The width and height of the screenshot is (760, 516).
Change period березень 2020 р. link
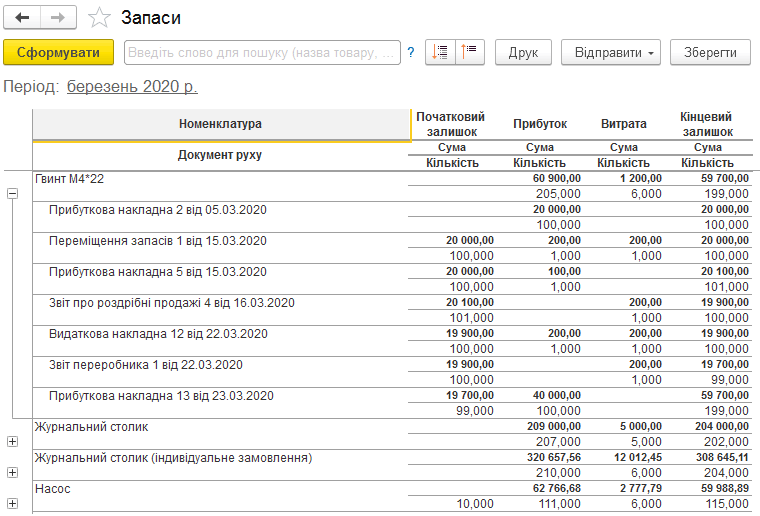coord(132,87)
